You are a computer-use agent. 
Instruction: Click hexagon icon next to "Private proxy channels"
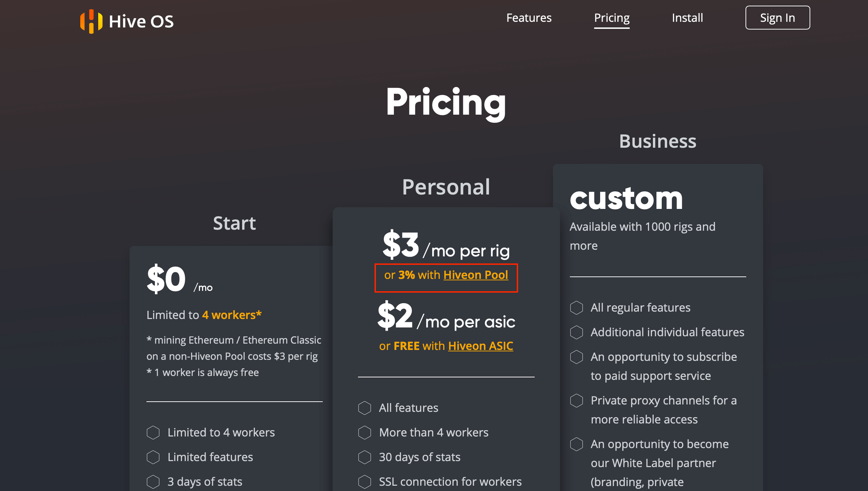click(577, 401)
